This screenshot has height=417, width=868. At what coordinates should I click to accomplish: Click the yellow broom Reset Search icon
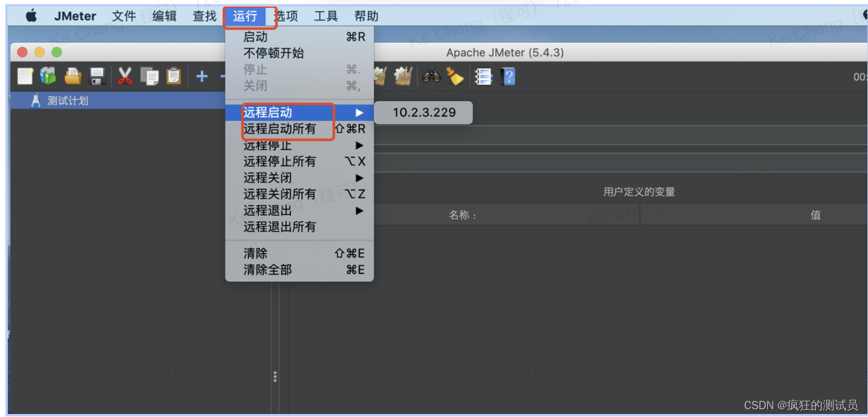click(455, 76)
